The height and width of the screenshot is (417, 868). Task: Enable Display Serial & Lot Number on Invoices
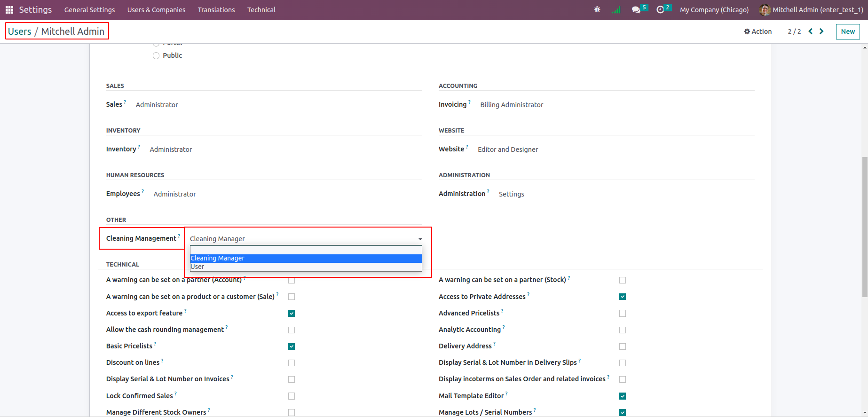[x=292, y=379]
